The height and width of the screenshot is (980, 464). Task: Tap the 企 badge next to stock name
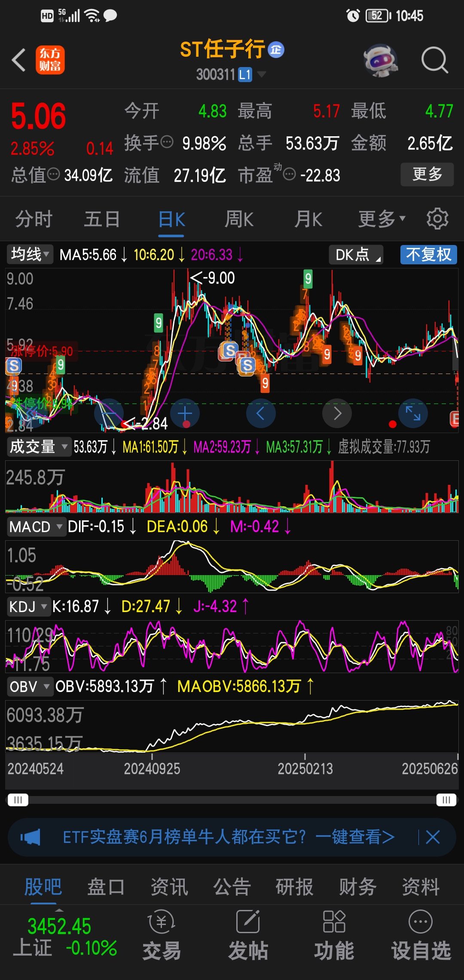point(276,49)
